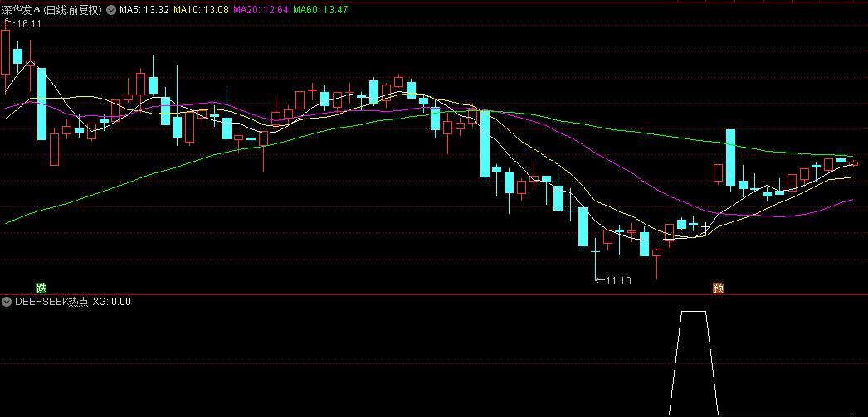Open the main chart indicator dropdown arrow
This screenshot has height=417, width=868.
(110, 9)
